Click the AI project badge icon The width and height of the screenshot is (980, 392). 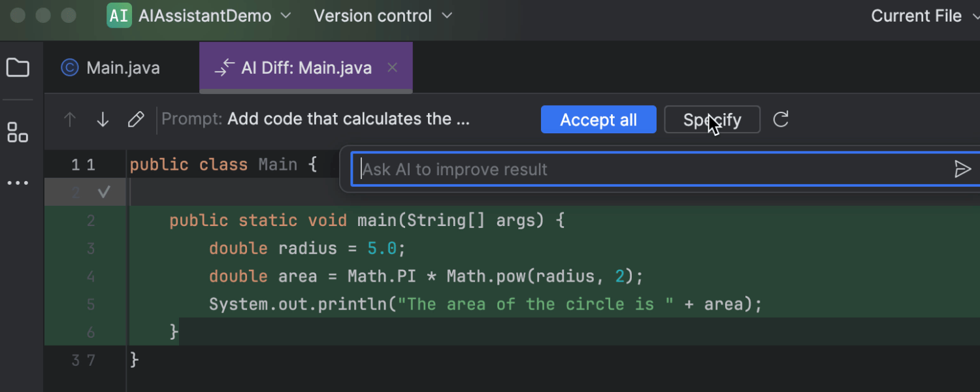click(x=119, y=15)
